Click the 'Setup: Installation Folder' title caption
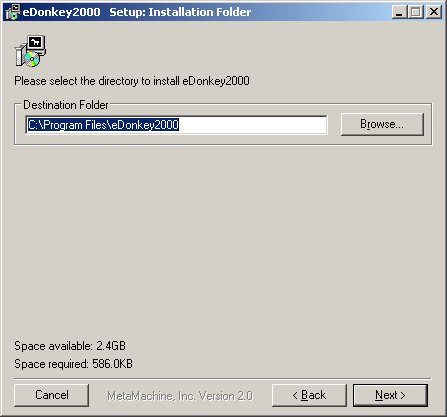The height and width of the screenshot is (417, 447). tap(180, 12)
